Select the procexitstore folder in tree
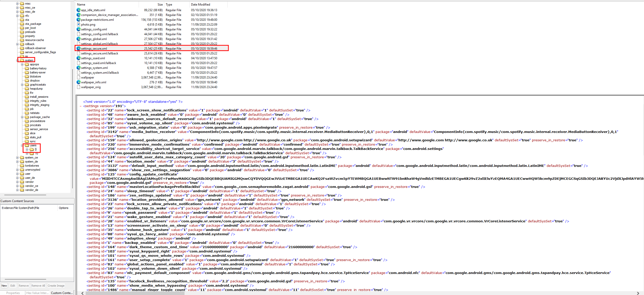The height and width of the screenshot is (295, 644). click(38, 121)
